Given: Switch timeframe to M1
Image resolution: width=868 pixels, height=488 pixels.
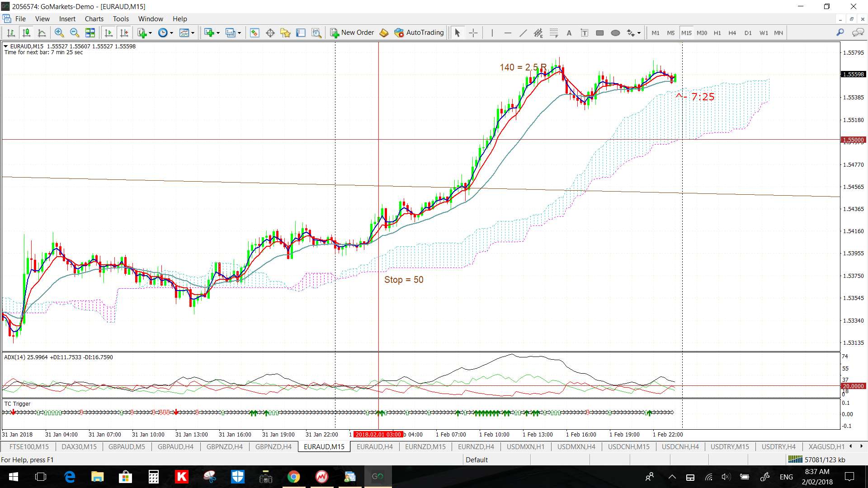Looking at the screenshot, I should point(656,33).
